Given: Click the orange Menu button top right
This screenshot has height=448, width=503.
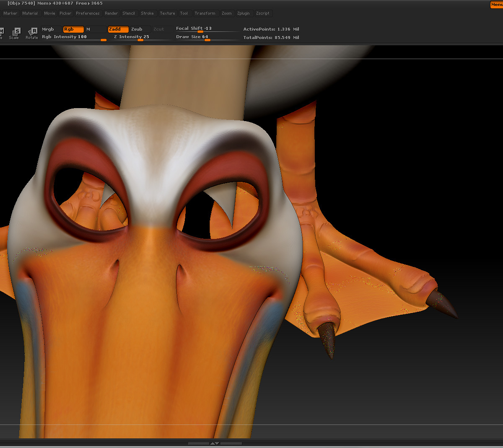Looking at the screenshot, I should (x=497, y=5).
